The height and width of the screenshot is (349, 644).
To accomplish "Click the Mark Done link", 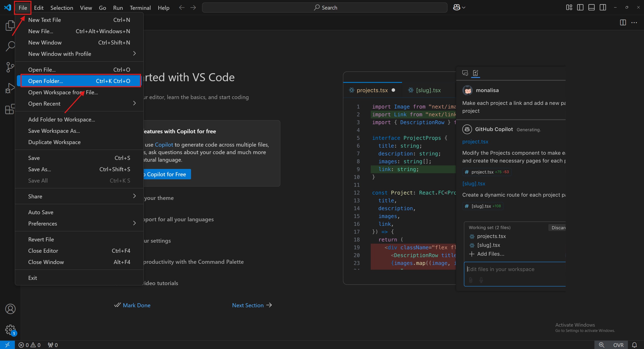I will (x=136, y=305).
